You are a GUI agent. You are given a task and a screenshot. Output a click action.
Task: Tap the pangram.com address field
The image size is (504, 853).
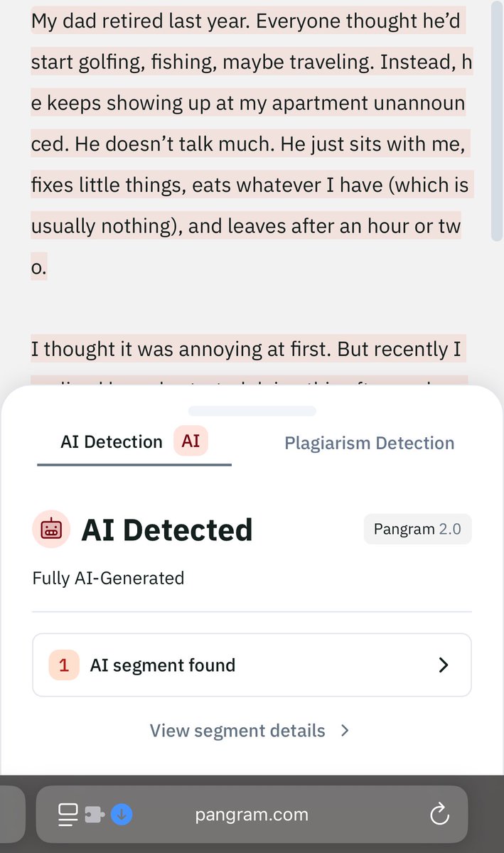[x=252, y=814]
